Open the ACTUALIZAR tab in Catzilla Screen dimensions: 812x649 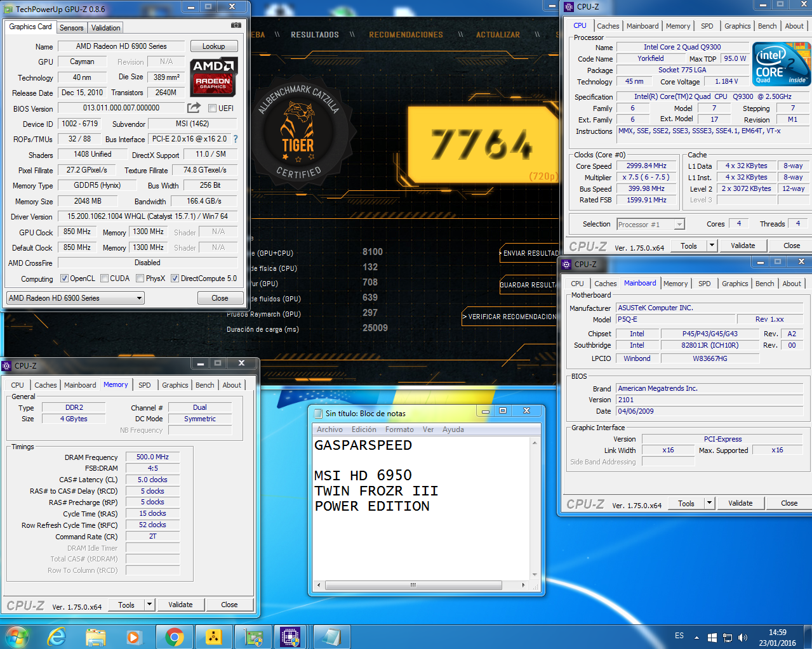pos(498,35)
